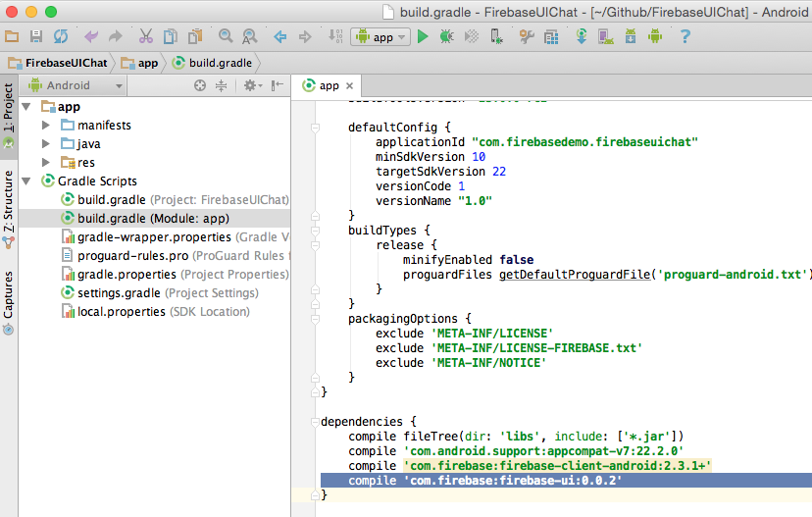The height and width of the screenshot is (517, 812).
Task: Open Settings via the wrench icon
Action: [527, 36]
